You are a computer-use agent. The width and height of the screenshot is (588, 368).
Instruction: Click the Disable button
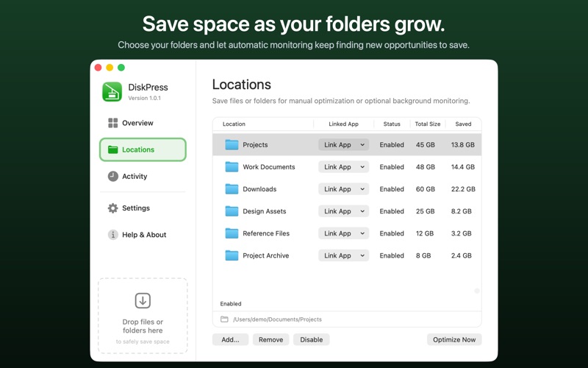point(311,339)
